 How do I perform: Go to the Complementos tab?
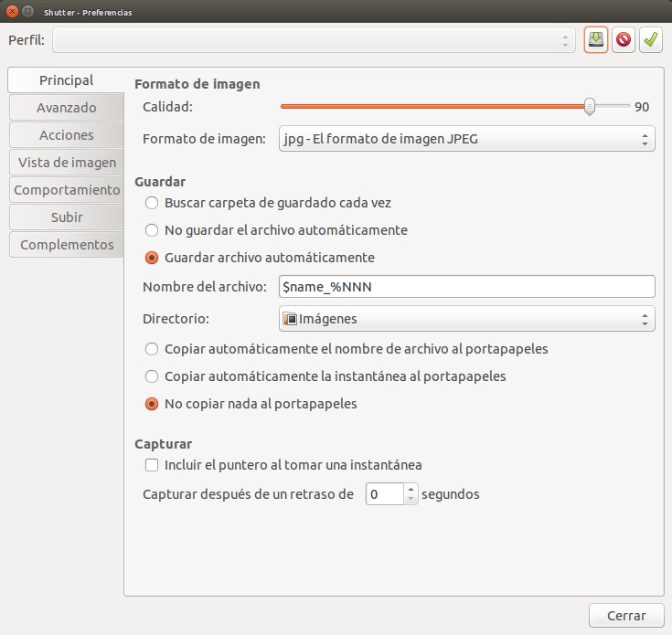coord(66,245)
